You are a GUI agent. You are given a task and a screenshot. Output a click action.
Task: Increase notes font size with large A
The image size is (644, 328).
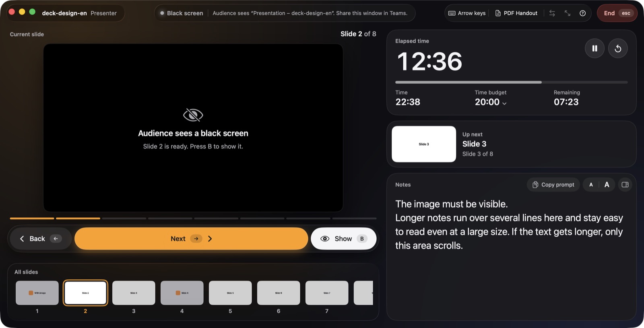click(x=607, y=185)
